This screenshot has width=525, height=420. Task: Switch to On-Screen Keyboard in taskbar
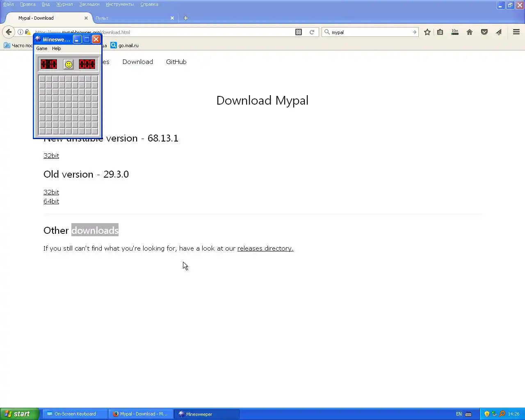click(75, 414)
